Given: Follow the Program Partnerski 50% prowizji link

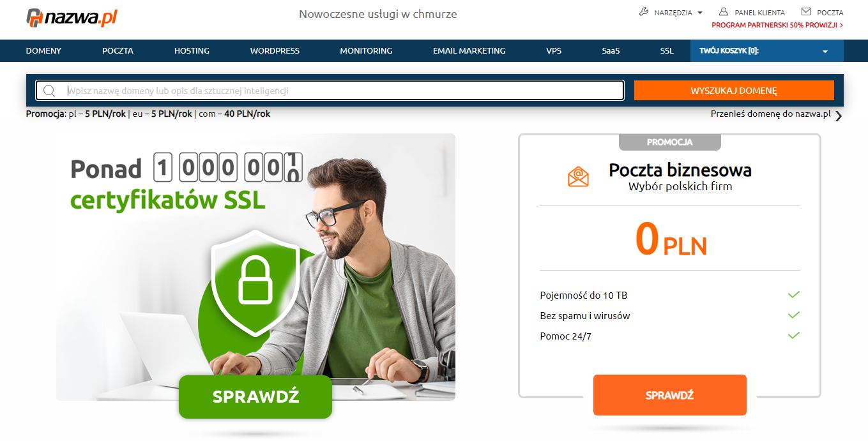Looking at the screenshot, I should pyautogui.click(x=777, y=26).
